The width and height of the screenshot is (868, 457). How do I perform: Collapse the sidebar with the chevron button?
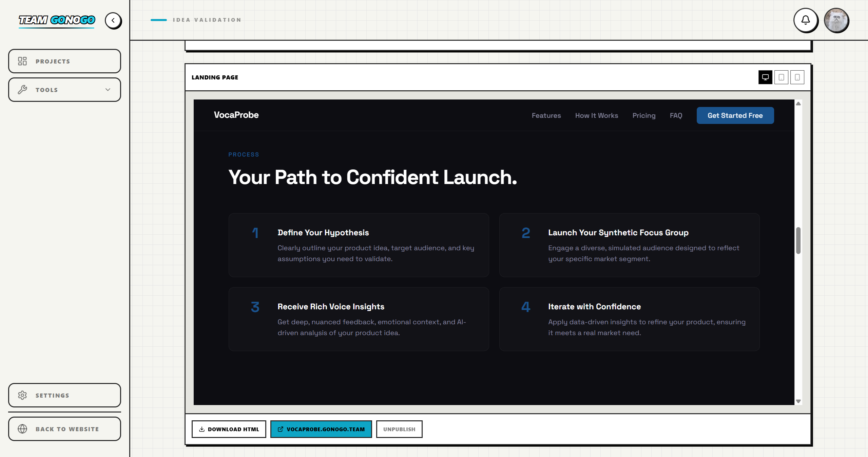pyautogui.click(x=113, y=20)
